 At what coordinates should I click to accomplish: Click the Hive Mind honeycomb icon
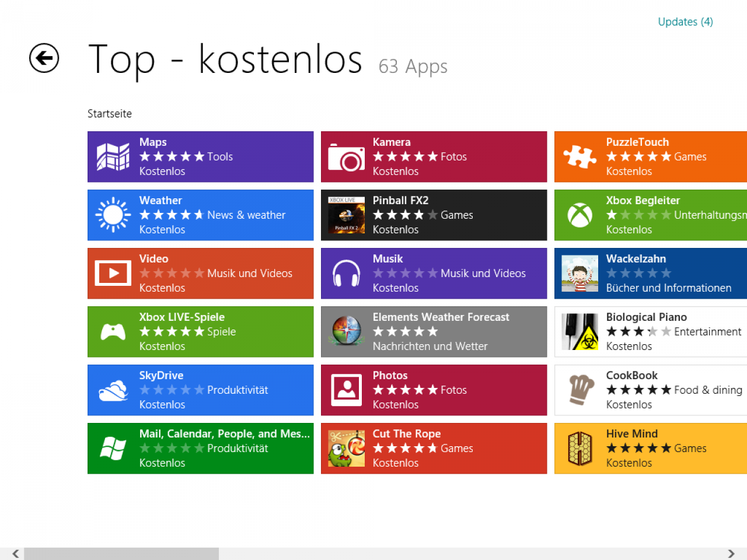(580, 448)
